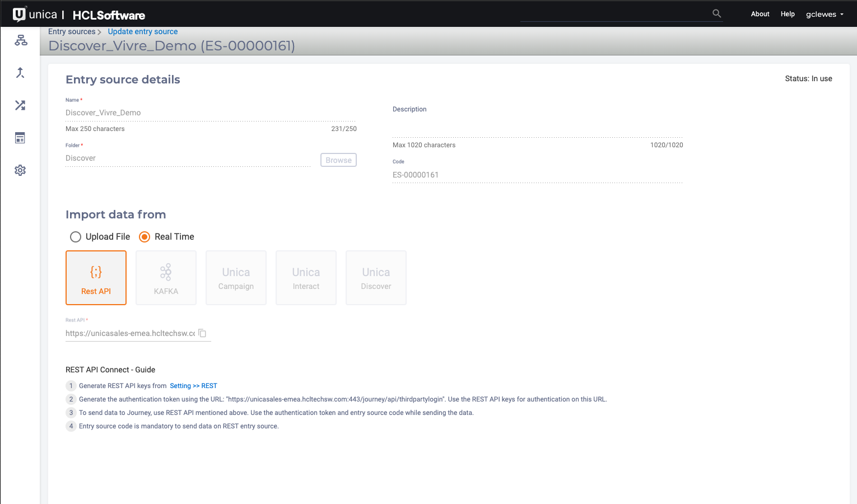Click the search magnifier icon
Image resolution: width=857 pixels, height=504 pixels.
click(x=716, y=13)
